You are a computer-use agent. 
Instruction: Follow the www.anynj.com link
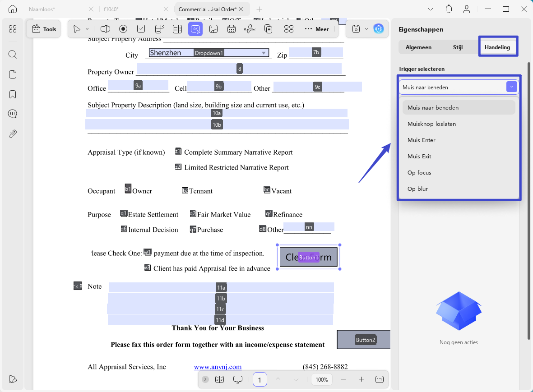click(x=218, y=367)
